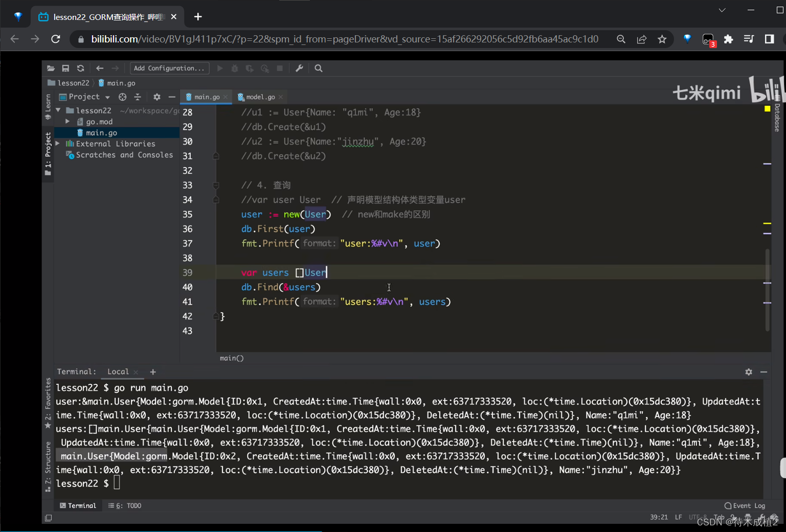
Task: Toggle the browser side panel
Action: pyautogui.click(x=769, y=39)
